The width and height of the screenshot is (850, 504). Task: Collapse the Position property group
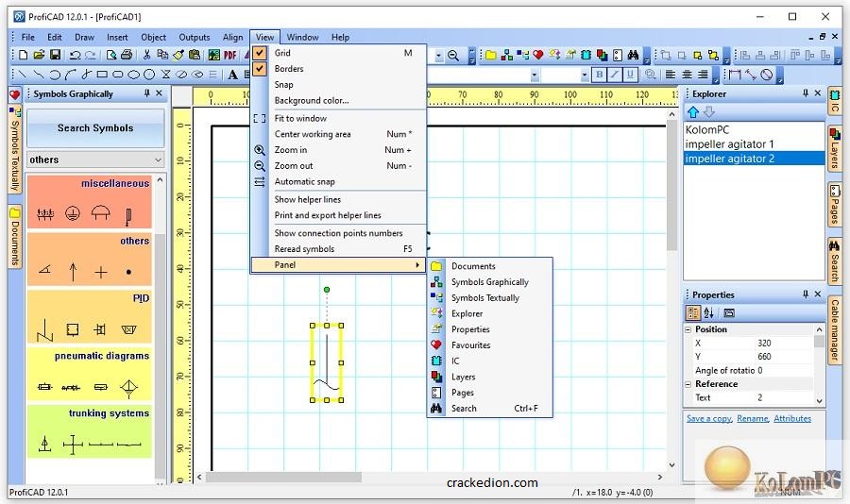pyautogui.click(x=688, y=329)
